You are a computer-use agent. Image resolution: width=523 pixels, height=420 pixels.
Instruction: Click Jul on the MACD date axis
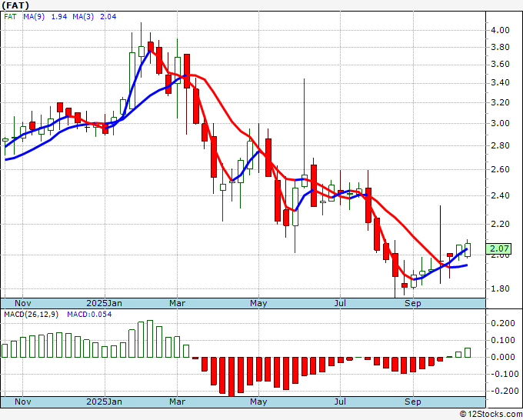(340, 402)
